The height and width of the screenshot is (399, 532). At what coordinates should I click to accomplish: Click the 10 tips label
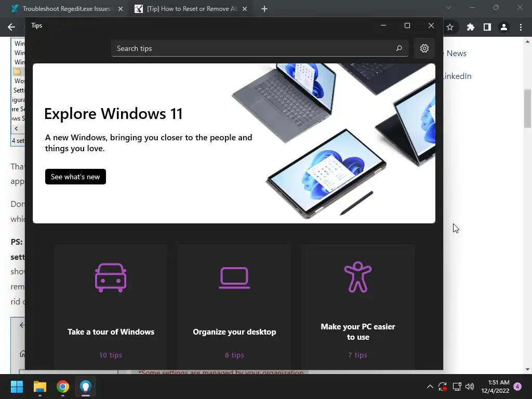[111, 355]
